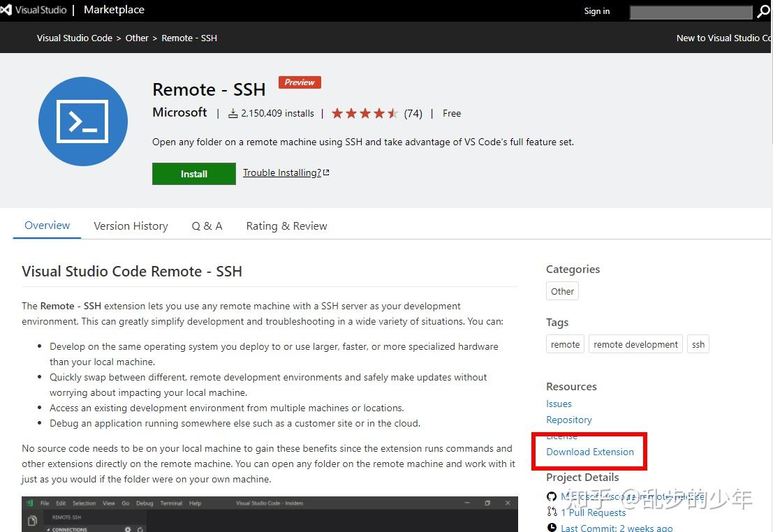Click the five-star rating icons
773x532 pixels.
(x=365, y=113)
